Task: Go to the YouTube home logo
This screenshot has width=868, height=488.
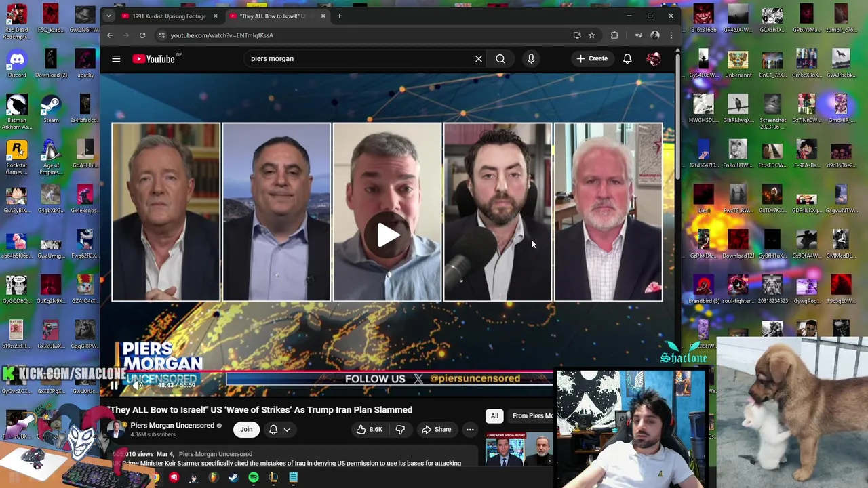Action: [154, 59]
